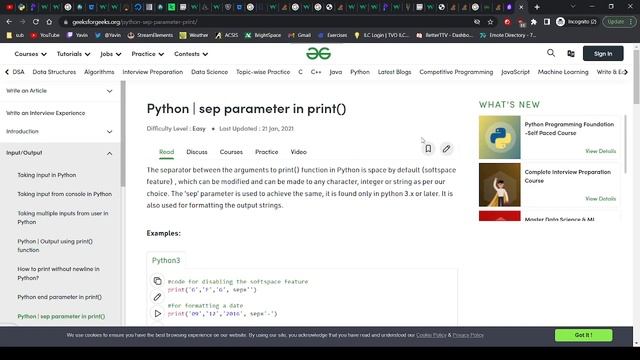Bookmark page star in address bar
The image size is (640, 360).
click(x=490, y=22)
